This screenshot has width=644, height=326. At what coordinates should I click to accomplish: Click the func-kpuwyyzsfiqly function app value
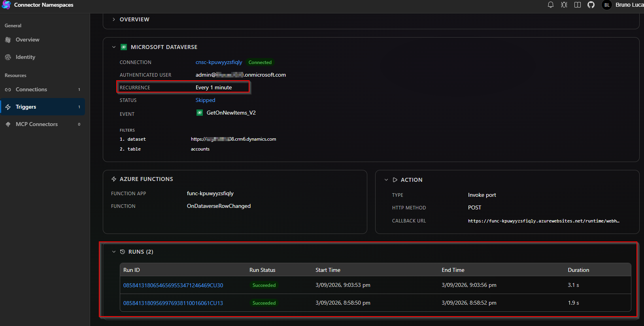point(210,194)
